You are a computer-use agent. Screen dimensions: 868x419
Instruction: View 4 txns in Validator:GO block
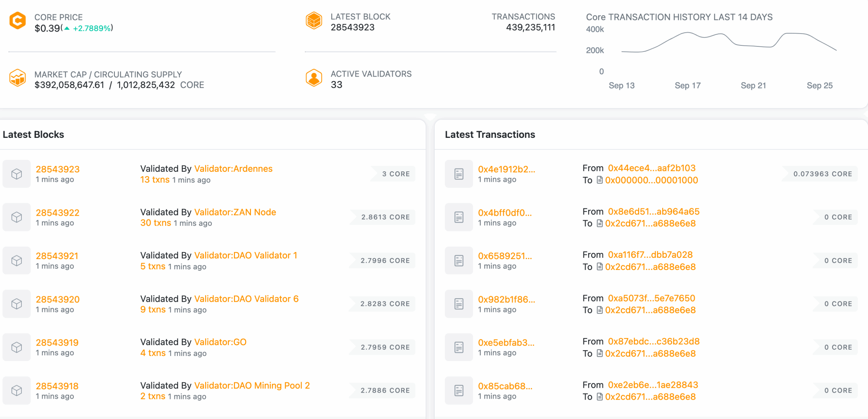tap(153, 353)
